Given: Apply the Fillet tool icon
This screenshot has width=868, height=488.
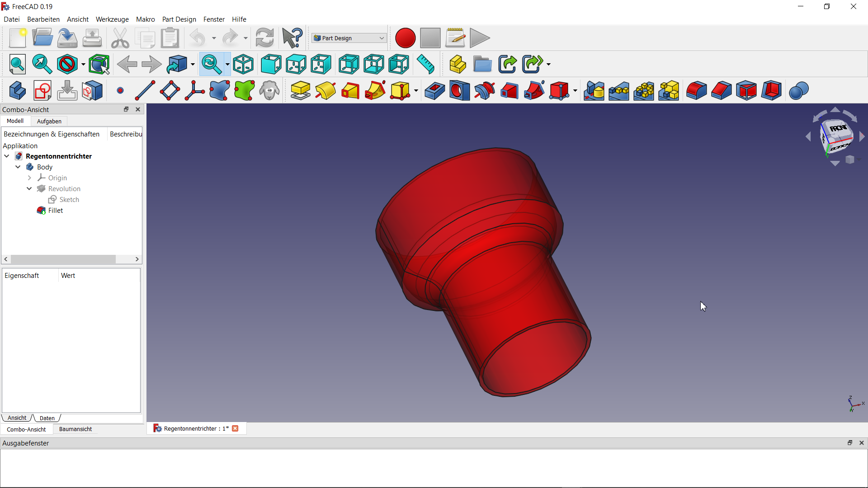Looking at the screenshot, I should click(696, 90).
